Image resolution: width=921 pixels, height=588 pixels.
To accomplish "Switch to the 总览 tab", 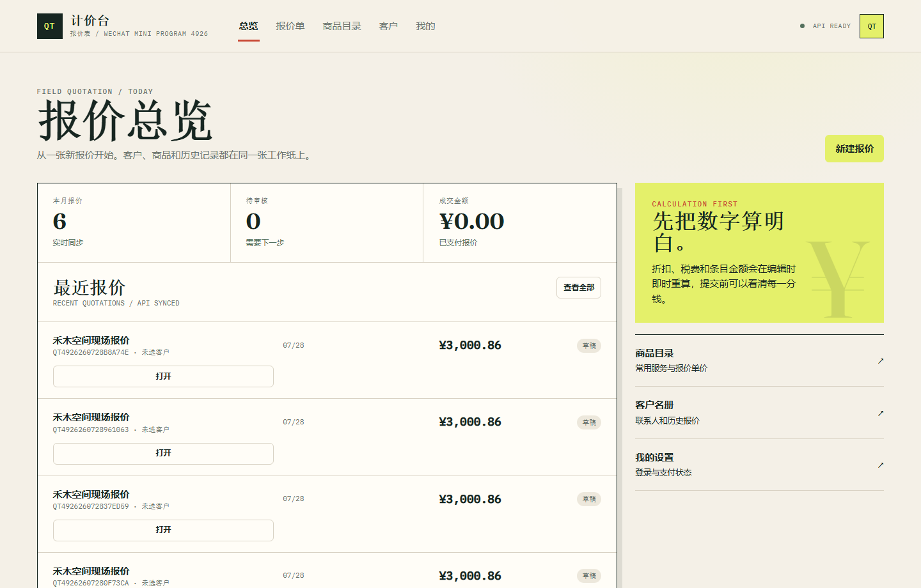I will [249, 26].
